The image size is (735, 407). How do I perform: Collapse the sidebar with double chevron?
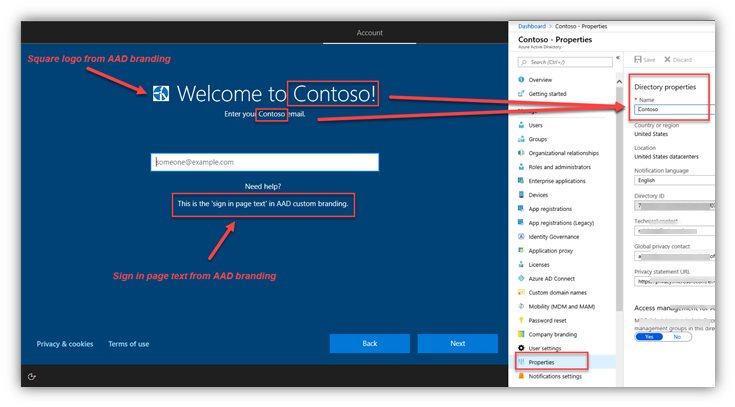tap(618, 58)
